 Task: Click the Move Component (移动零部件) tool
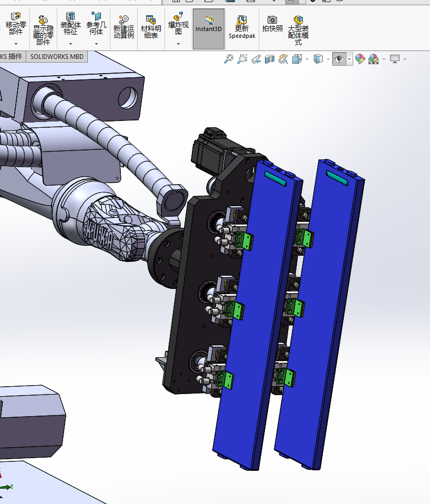(x=16, y=23)
